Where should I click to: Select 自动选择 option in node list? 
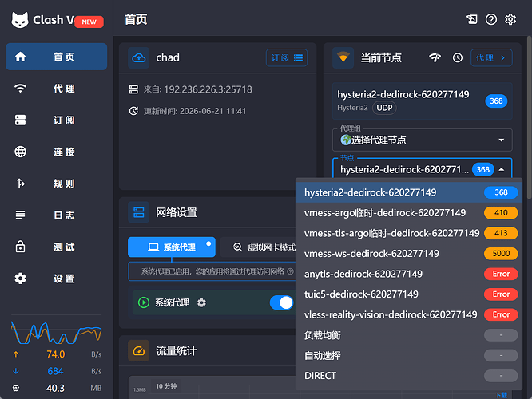coord(408,355)
